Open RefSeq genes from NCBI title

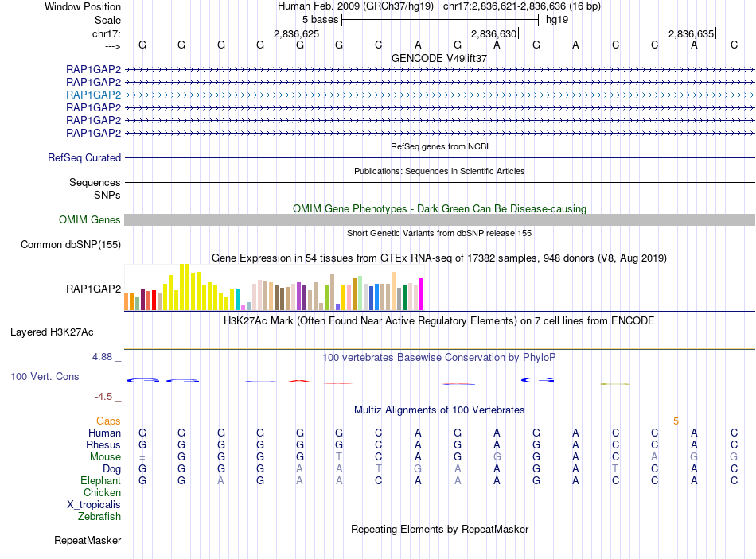pyautogui.click(x=439, y=146)
